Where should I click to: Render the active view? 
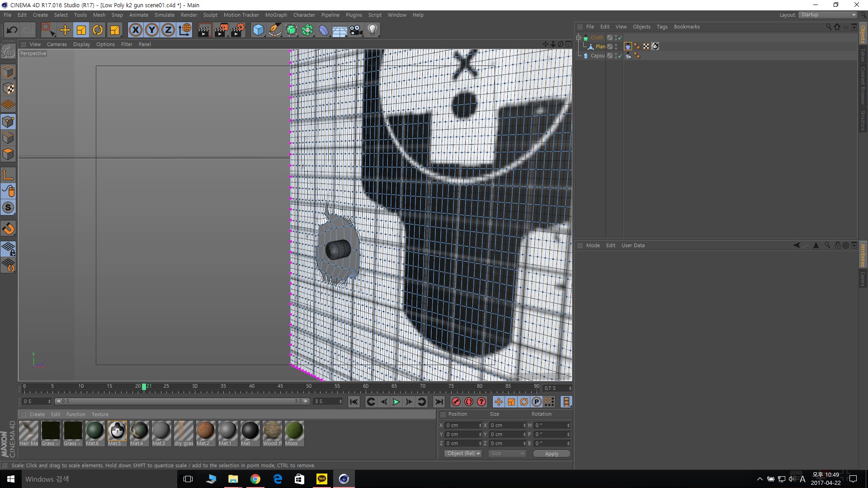(204, 30)
